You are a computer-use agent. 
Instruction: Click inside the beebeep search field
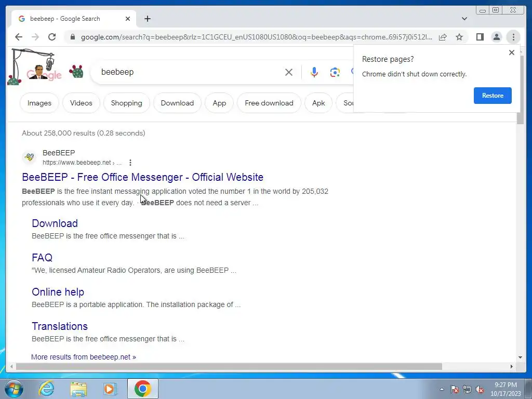[190, 72]
